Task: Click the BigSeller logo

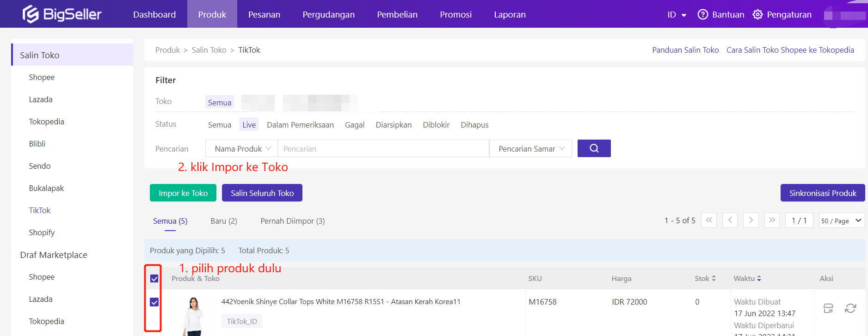Action: point(62,14)
